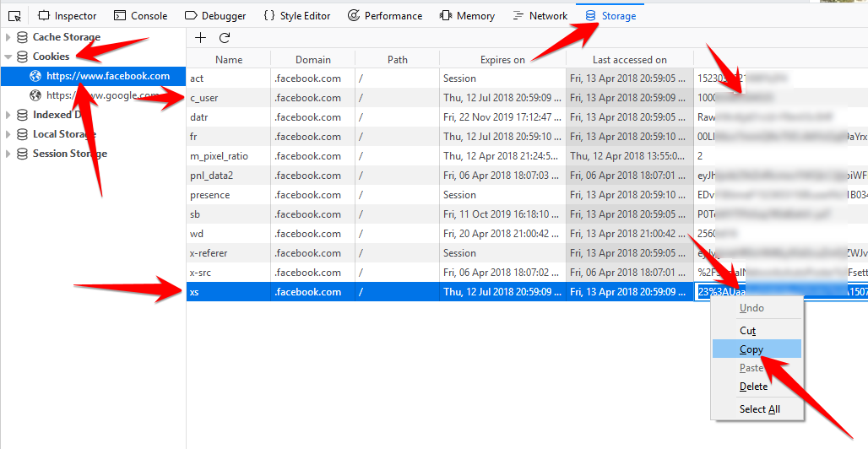Click the Cookies database icon
The width and height of the screenshot is (868, 449).
[22, 57]
